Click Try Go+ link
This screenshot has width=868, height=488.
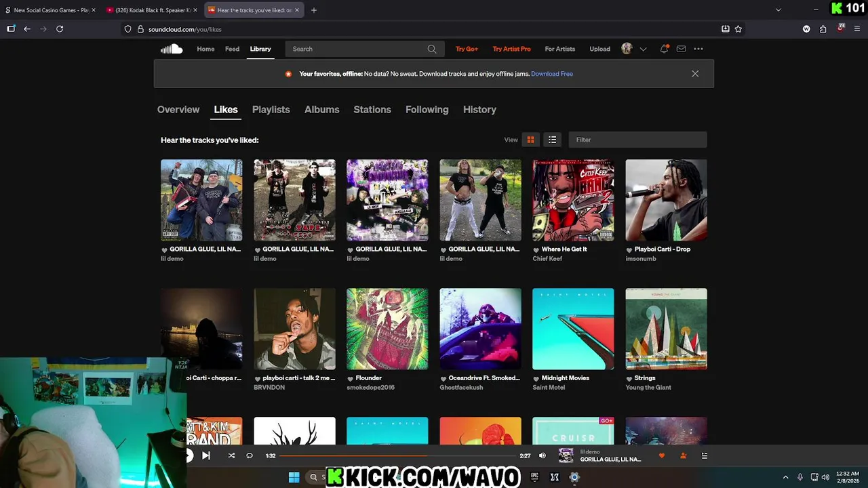click(467, 49)
